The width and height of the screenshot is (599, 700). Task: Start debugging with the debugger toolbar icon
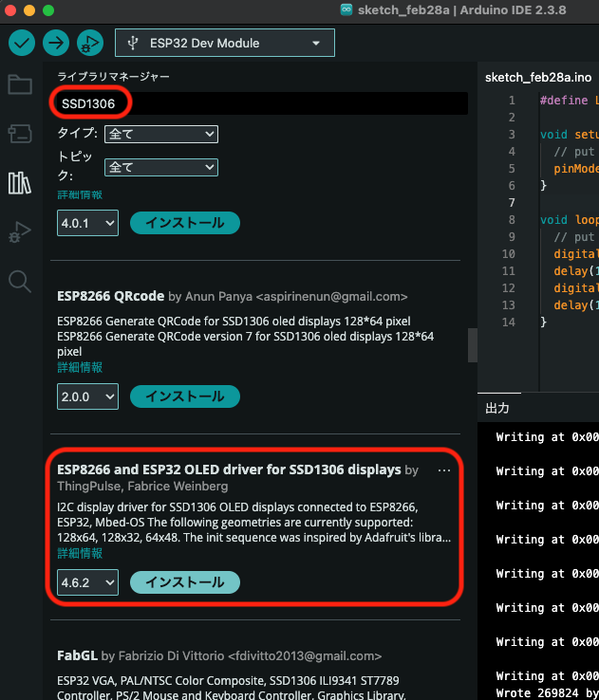(x=89, y=43)
